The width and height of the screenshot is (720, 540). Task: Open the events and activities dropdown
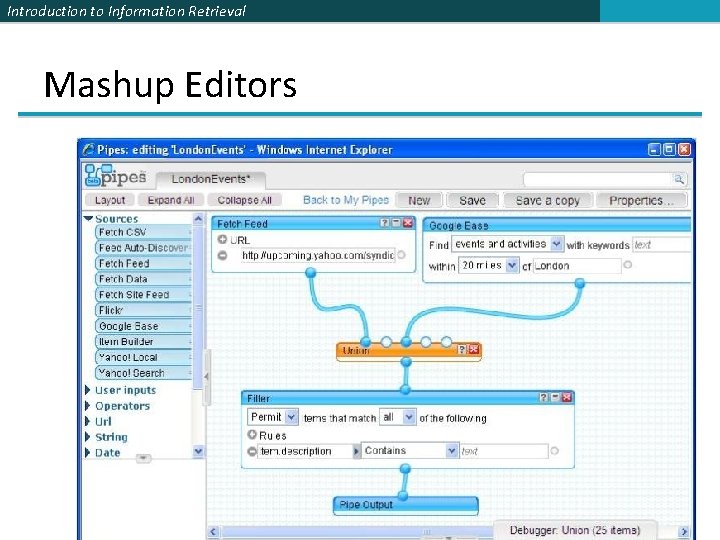(556, 244)
